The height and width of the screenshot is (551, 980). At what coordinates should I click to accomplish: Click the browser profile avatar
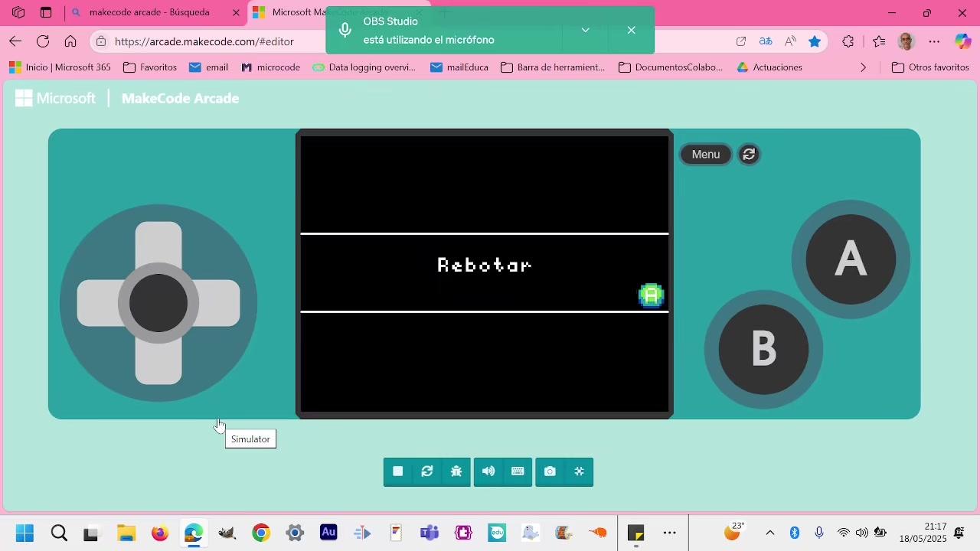click(x=906, y=41)
